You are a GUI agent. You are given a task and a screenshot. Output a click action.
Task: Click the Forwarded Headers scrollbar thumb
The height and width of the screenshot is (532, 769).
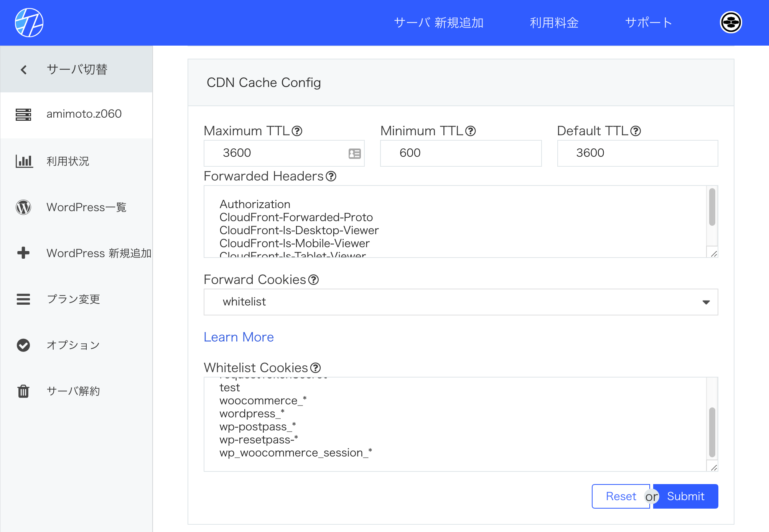(x=712, y=207)
